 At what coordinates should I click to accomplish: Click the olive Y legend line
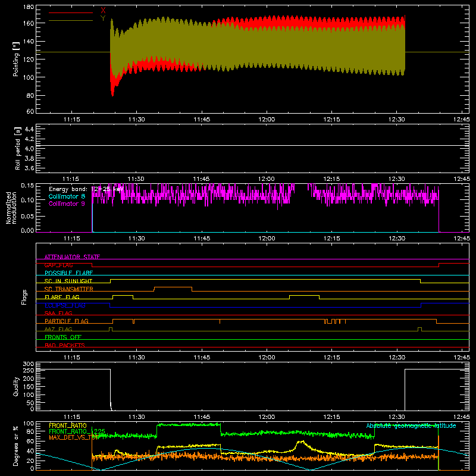click(x=71, y=21)
